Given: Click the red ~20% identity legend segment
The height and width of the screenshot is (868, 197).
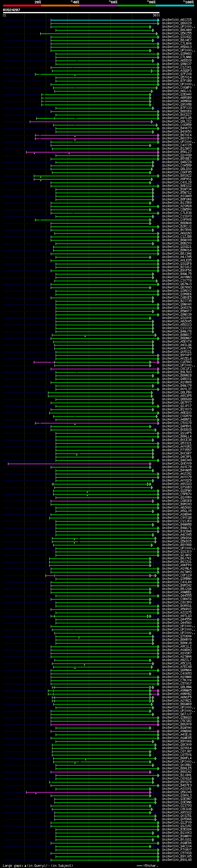Looking at the screenshot, I should click(22, 6).
